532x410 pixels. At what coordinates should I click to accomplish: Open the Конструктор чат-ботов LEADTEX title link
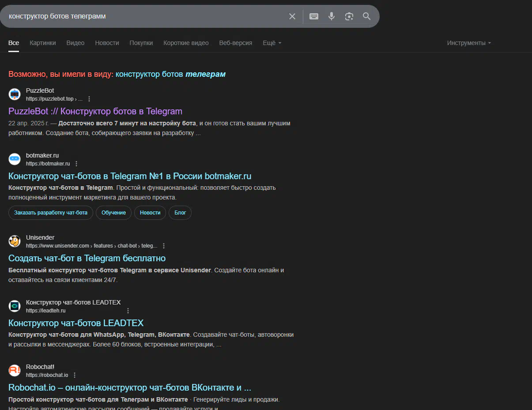(x=76, y=323)
